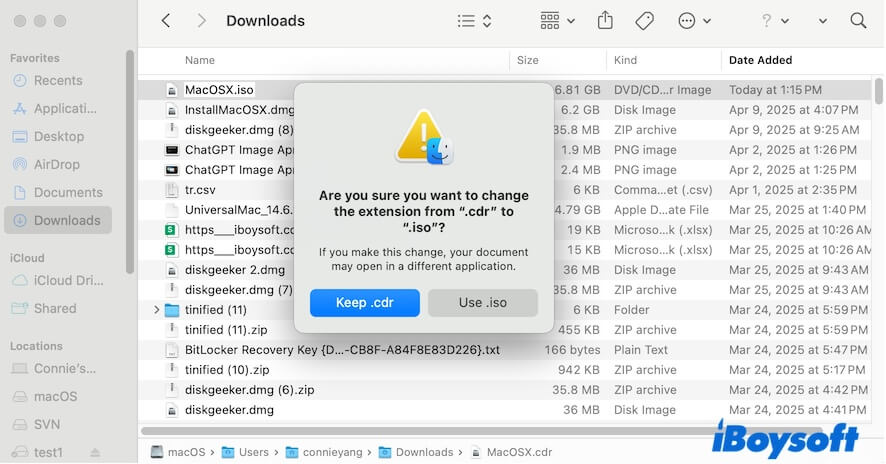Go back with the left chevron
The width and height of the screenshot is (886, 464).
(x=166, y=21)
